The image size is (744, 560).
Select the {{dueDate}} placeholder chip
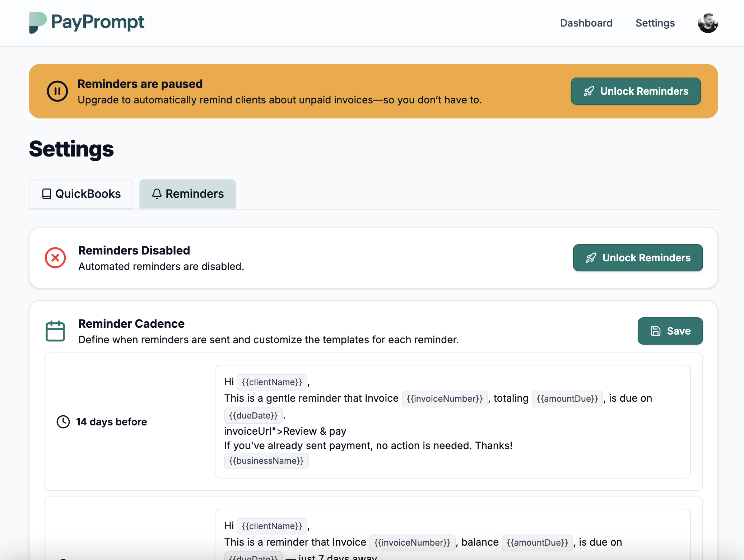point(253,415)
